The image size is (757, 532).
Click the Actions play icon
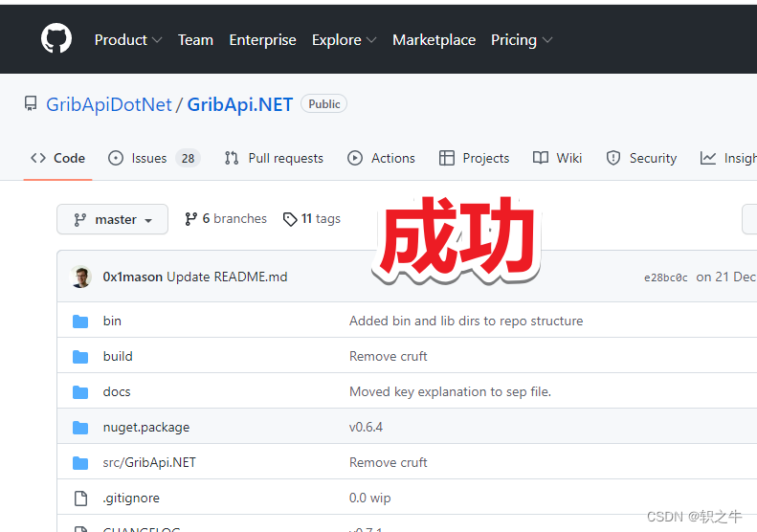point(355,158)
